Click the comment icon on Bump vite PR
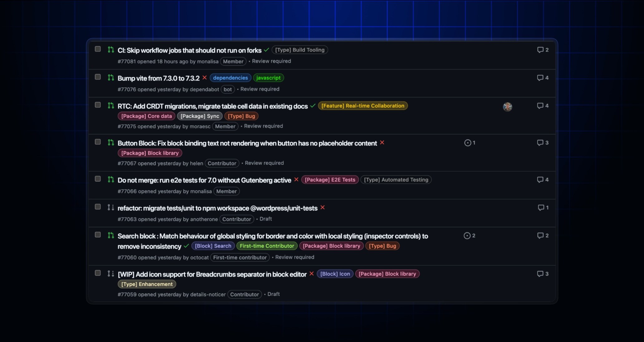The width and height of the screenshot is (644, 342). [x=540, y=78]
